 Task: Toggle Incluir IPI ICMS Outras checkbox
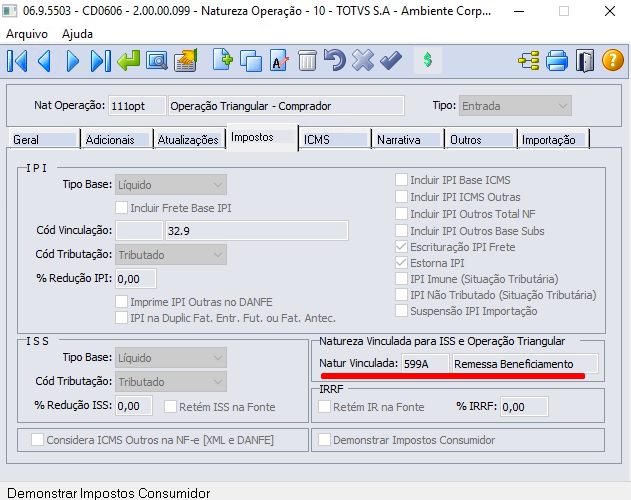[401, 196]
